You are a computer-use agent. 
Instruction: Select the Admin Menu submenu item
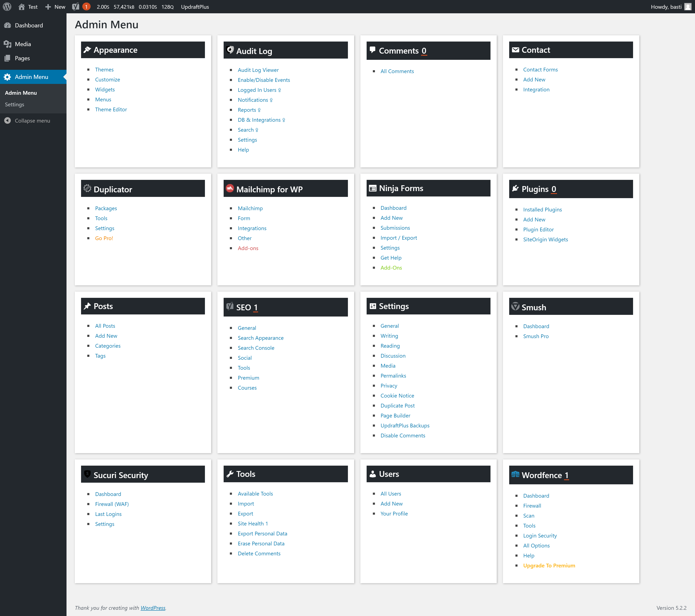(21, 93)
